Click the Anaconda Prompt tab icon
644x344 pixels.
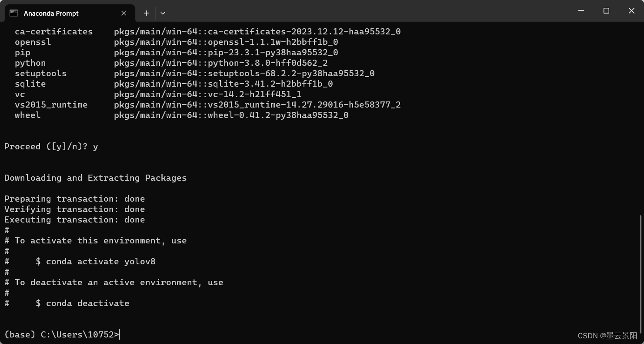[13, 13]
